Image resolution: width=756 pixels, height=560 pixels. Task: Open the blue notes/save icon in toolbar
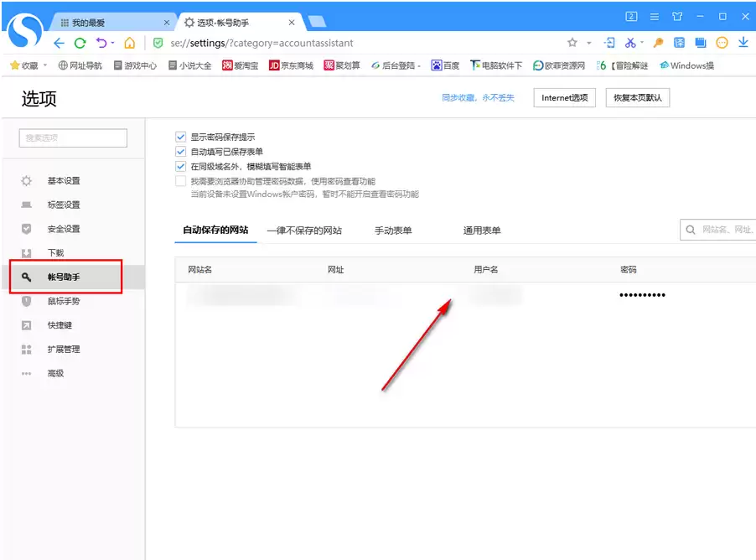coord(700,43)
